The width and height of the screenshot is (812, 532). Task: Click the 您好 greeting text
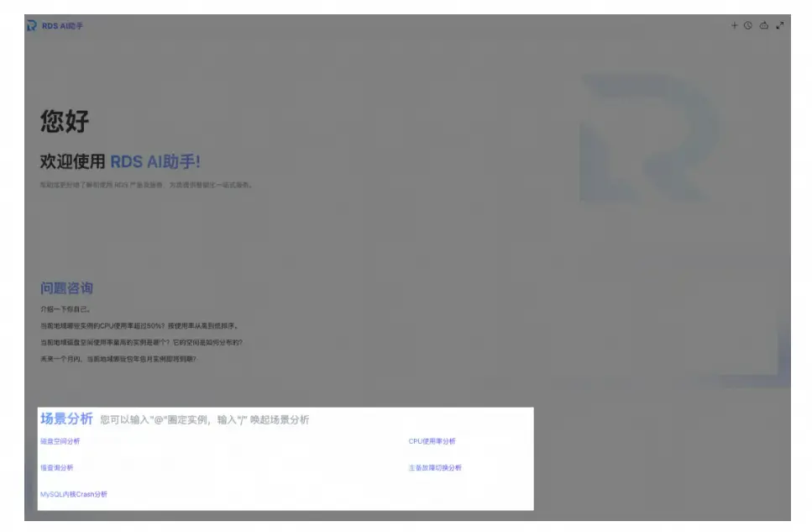(x=65, y=121)
